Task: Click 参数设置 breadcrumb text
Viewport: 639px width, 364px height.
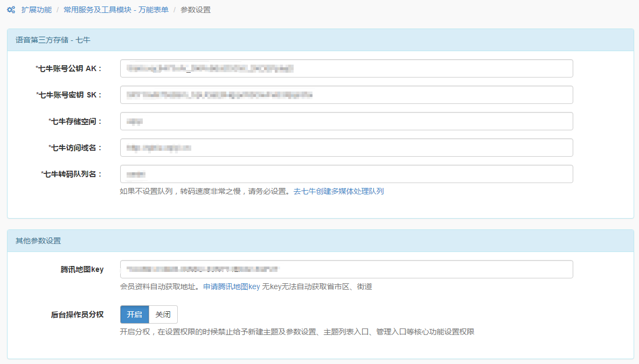Action: tap(196, 10)
